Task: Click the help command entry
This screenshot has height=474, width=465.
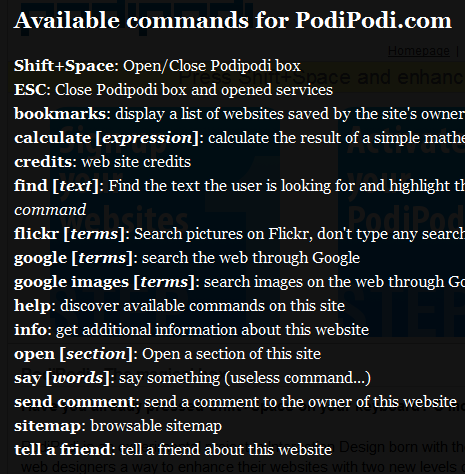Action: (x=33, y=306)
